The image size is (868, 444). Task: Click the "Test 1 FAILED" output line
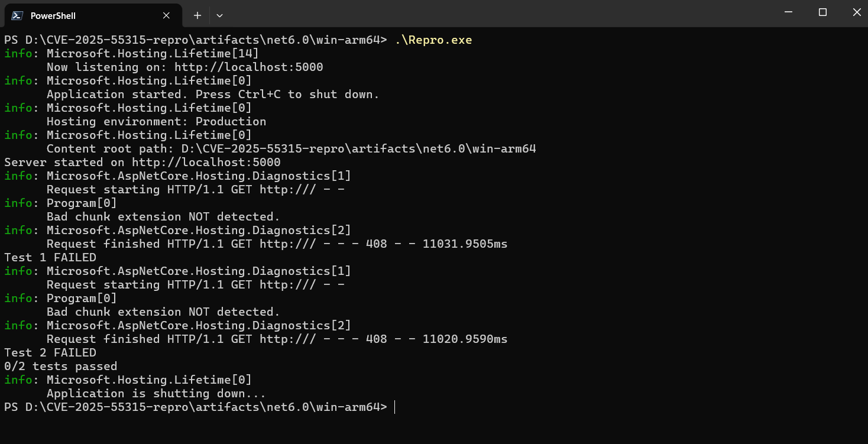pyautogui.click(x=50, y=258)
